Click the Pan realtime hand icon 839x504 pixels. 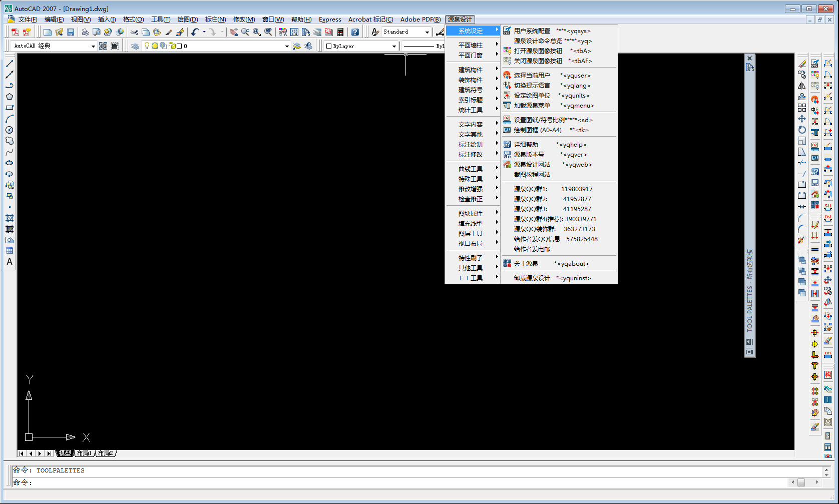click(x=234, y=32)
